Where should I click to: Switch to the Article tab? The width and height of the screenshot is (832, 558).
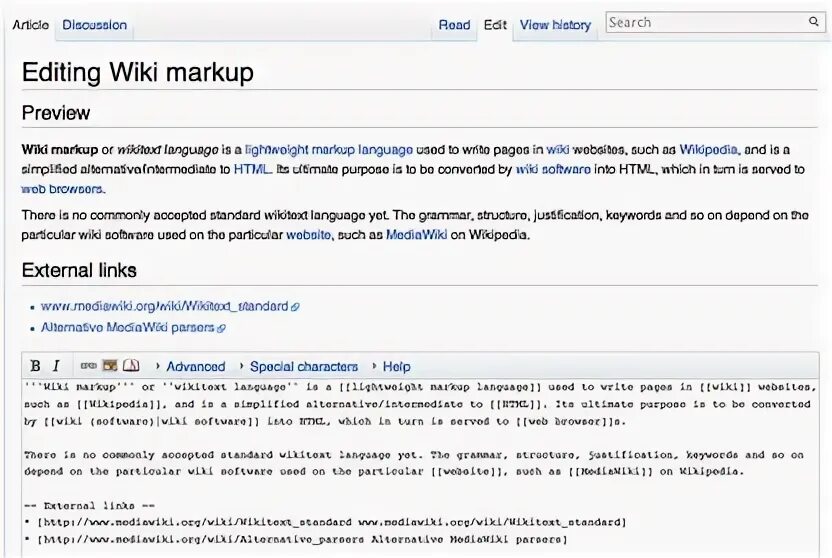coord(31,25)
